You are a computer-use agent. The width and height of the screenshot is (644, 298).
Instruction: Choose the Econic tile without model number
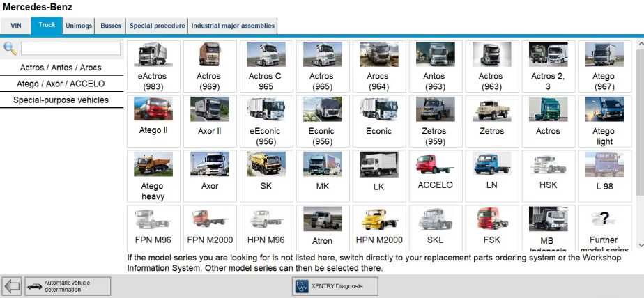[x=379, y=121]
